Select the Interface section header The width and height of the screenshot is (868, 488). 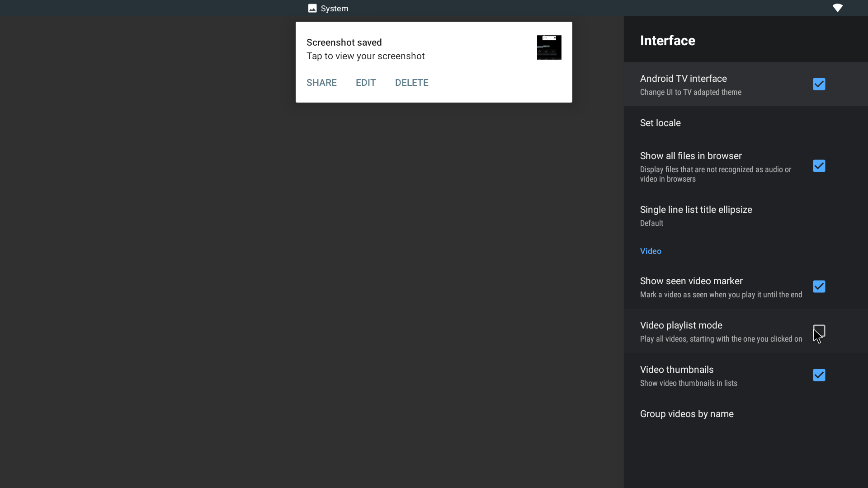pyautogui.click(x=667, y=40)
